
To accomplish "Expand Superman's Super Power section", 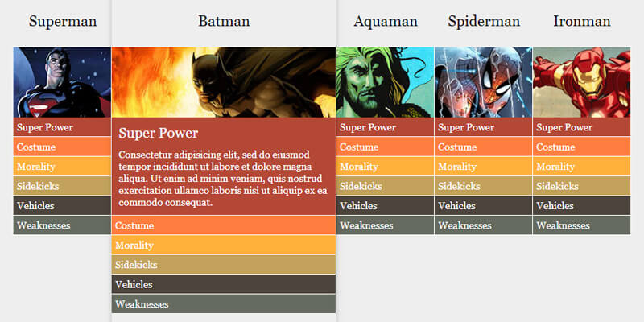I will (62, 127).
